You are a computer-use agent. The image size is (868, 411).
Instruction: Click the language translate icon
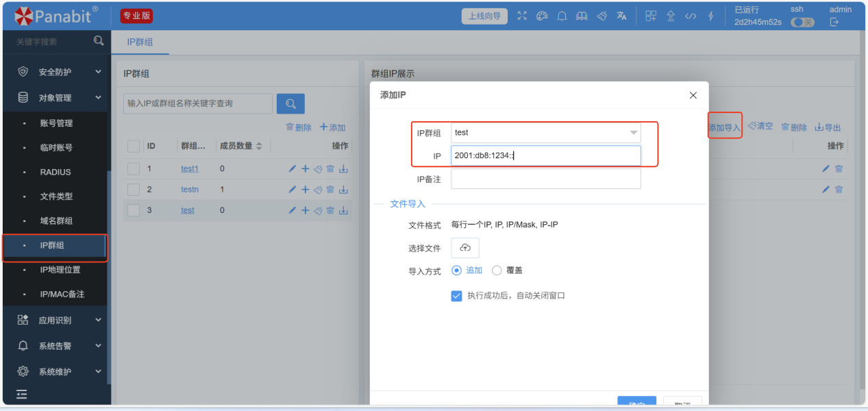pos(621,16)
